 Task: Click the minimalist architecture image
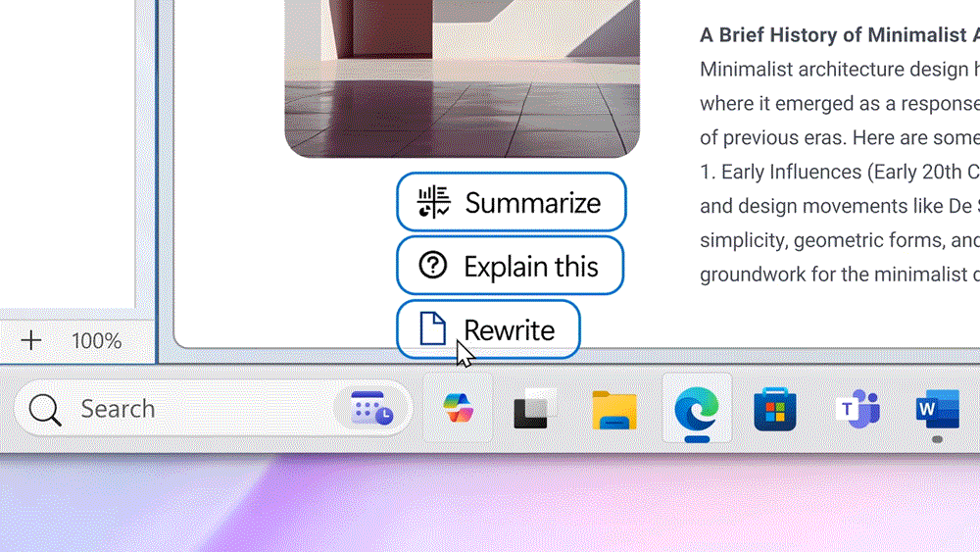(x=462, y=78)
